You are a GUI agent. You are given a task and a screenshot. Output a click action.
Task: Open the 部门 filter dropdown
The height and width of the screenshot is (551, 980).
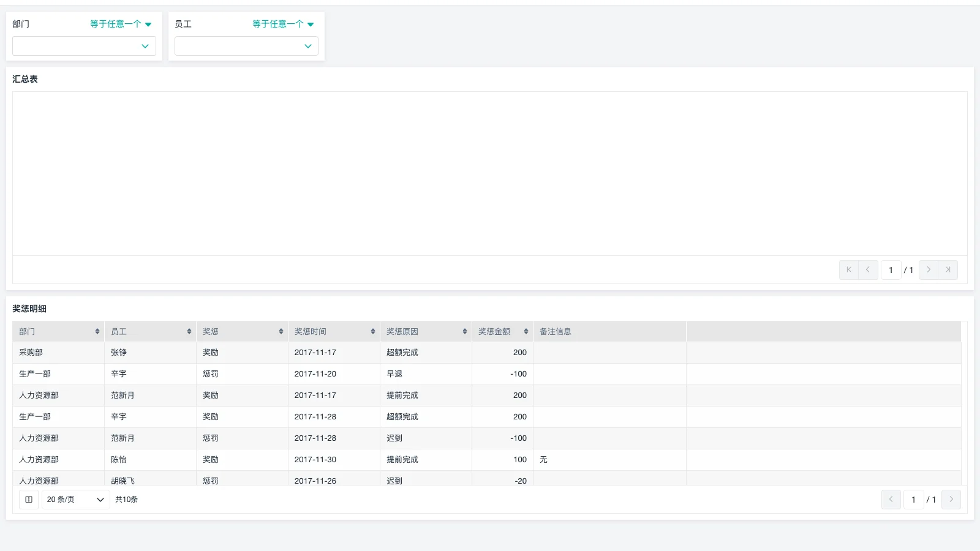84,46
